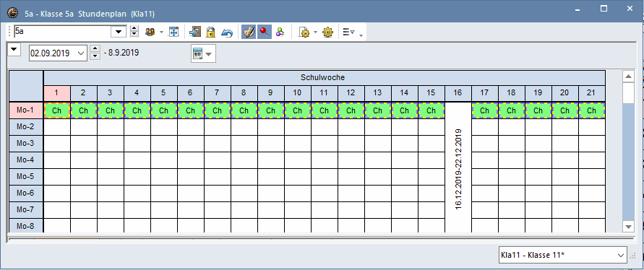Select the week 10 column header
This screenshot has height=270, width=644.
297,92
